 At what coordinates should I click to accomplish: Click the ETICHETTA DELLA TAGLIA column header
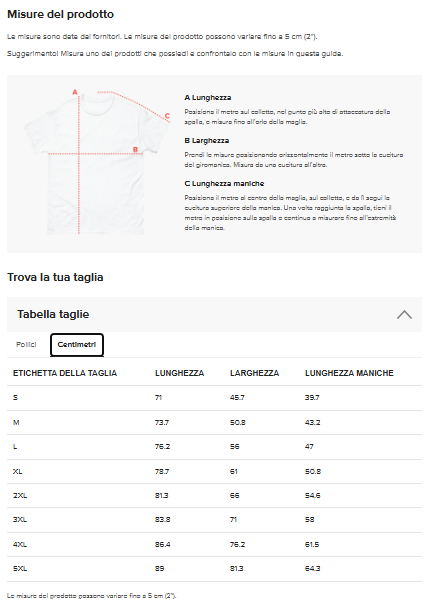[65, 373]
